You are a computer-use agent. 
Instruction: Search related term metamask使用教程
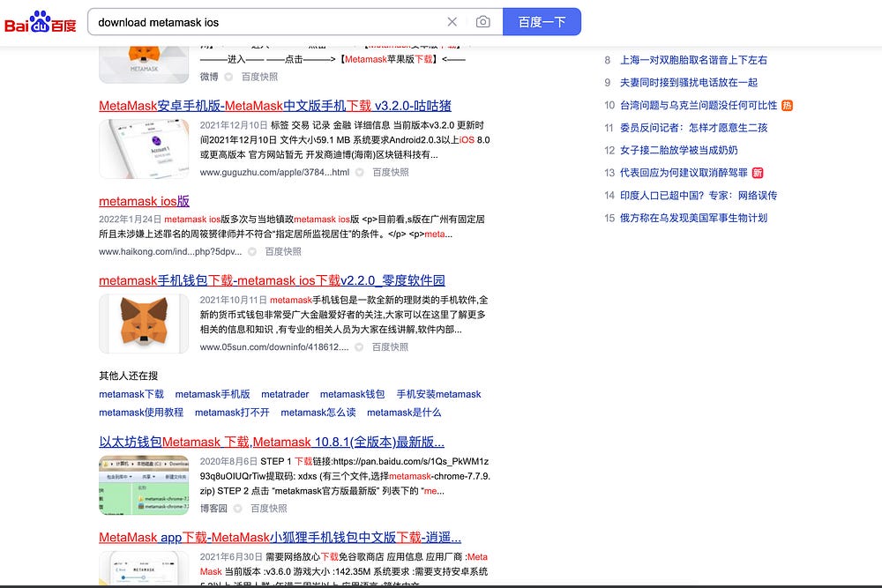click(x=141, y=412)
